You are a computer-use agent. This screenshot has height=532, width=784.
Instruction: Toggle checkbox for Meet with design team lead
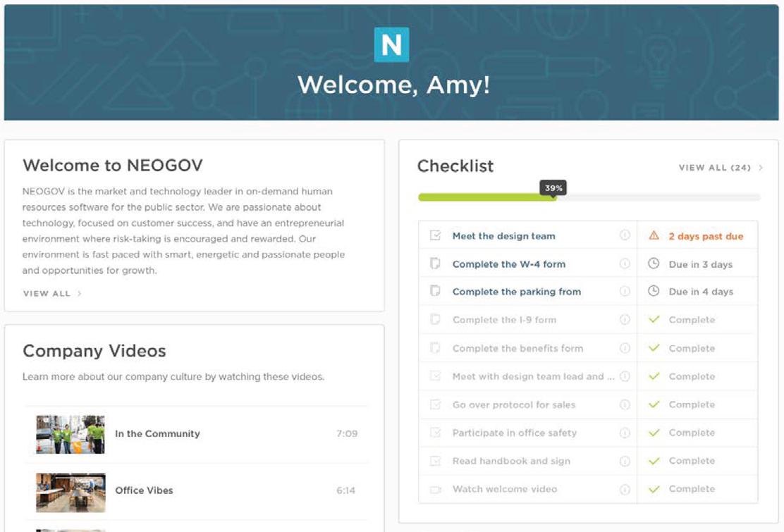436,376
